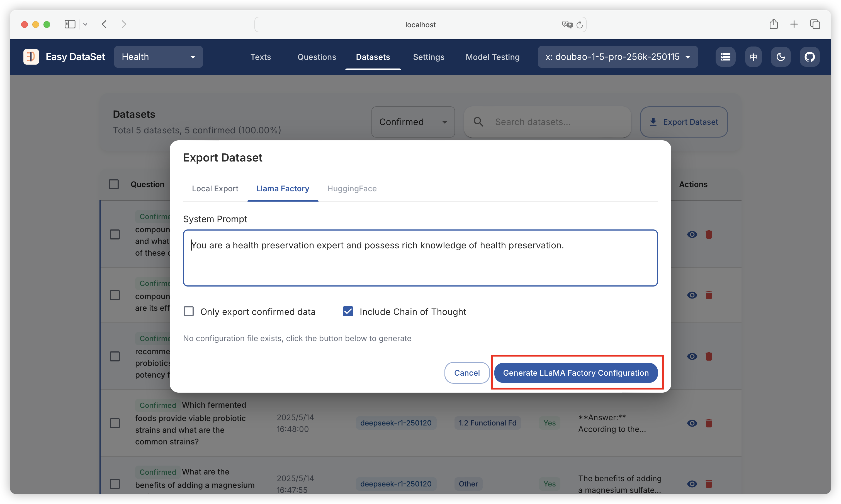The width and height of the screenshot is (841, 504).
Task: Expand the doubao model selector dropdown
Action: pyautogui.click(x=618, y=57)
